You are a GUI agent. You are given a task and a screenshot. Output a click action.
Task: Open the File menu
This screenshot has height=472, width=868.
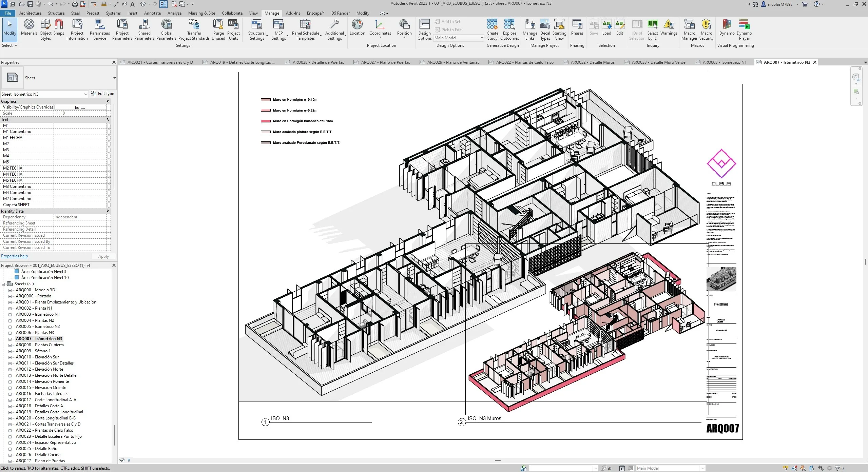pyautogui.click(x=8, y=13)
